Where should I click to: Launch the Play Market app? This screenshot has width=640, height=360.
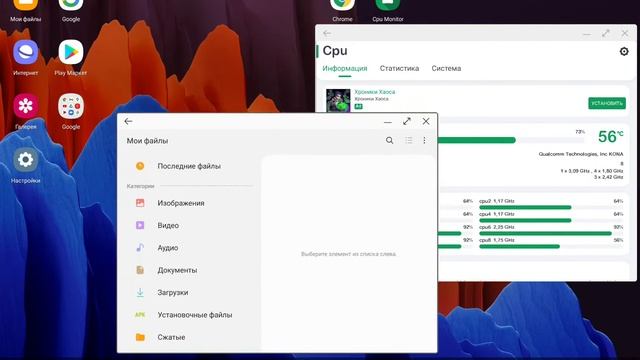[71, 52]
